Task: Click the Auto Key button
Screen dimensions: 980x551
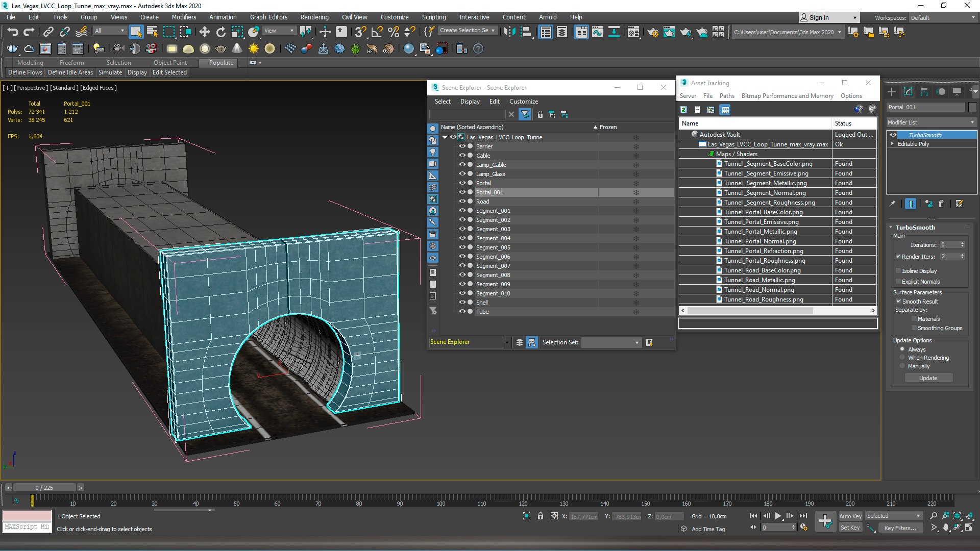Action: [x=850, y=516]
